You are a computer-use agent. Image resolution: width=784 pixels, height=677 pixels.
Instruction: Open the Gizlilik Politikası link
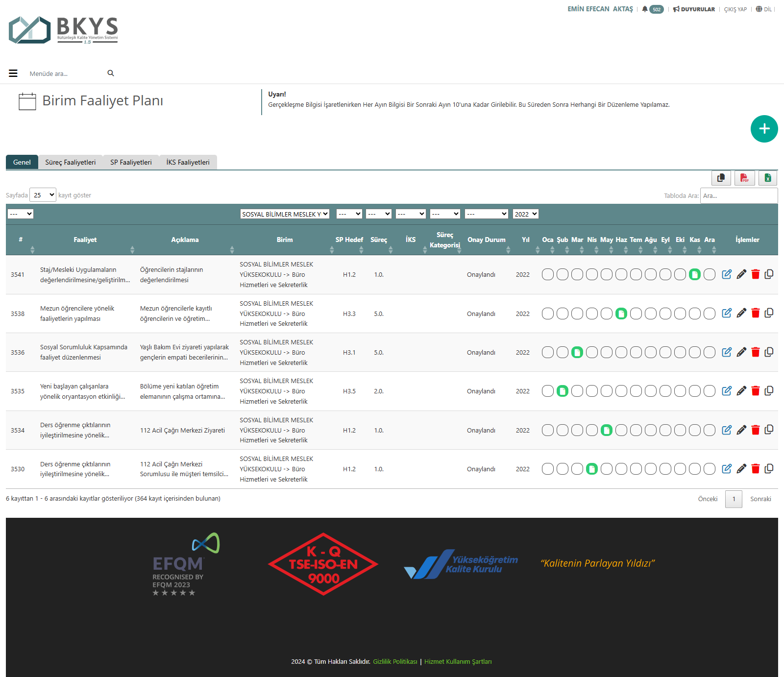[x=395, y=661]
